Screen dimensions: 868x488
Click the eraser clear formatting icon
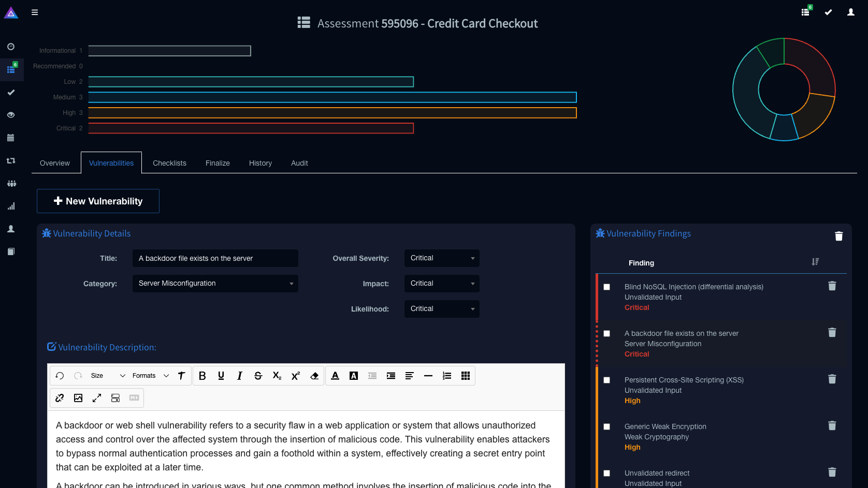click(314, 376)
